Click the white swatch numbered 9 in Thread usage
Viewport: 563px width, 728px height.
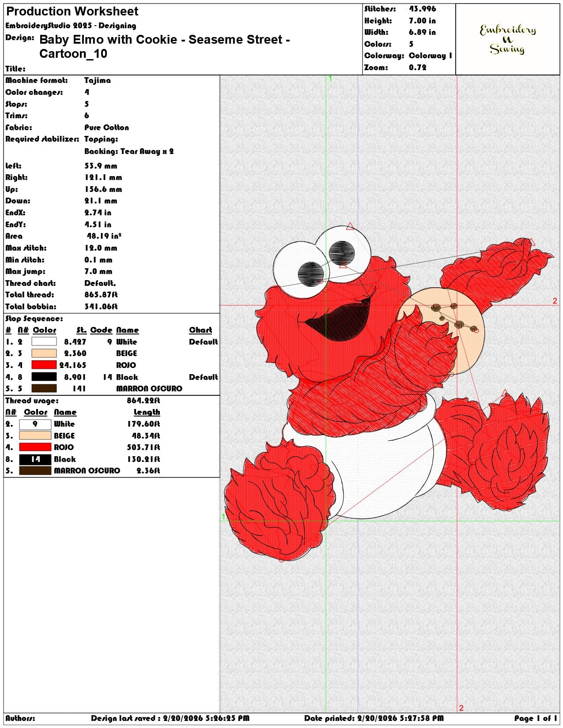(35, 424)
